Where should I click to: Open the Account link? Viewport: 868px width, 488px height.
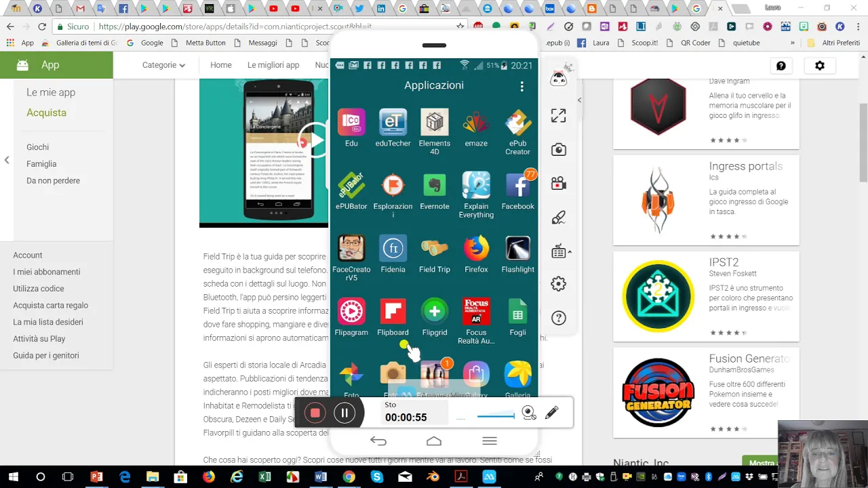[x=28, y=256]
